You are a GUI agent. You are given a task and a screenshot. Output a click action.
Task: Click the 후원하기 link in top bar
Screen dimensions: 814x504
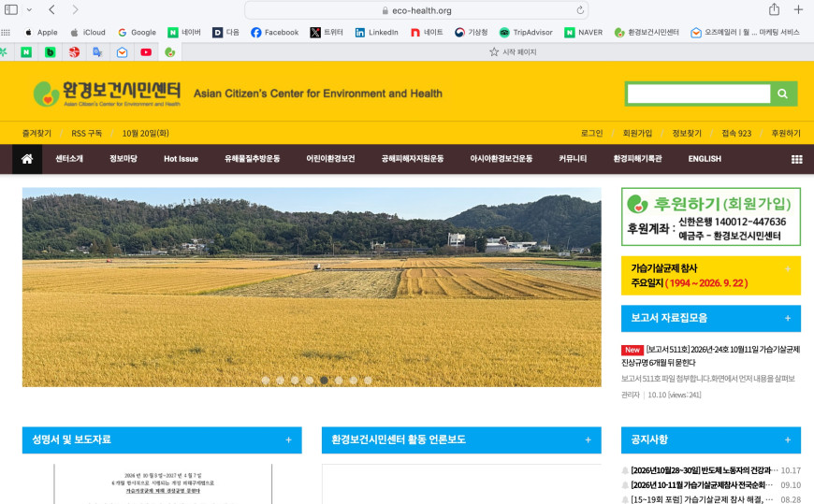pyautogui.click(x=786, y=134)
